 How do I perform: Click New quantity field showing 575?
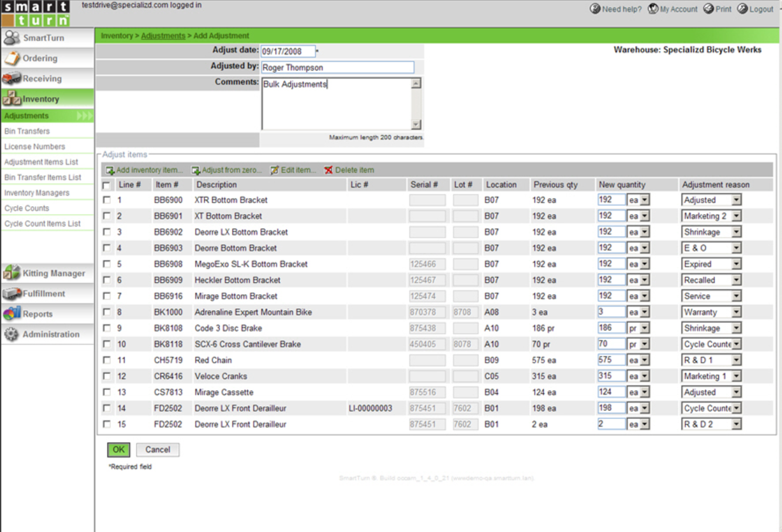click(x=611, y=360)
